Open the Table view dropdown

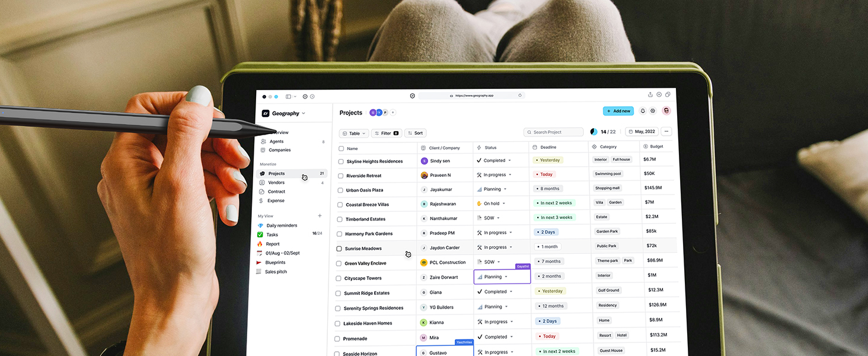354,133
